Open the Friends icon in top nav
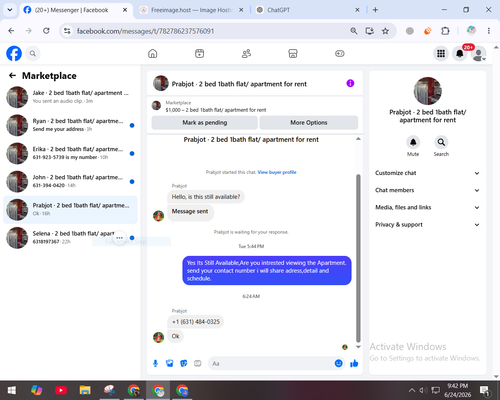This screenshot has width=500, height=400. 246,54
